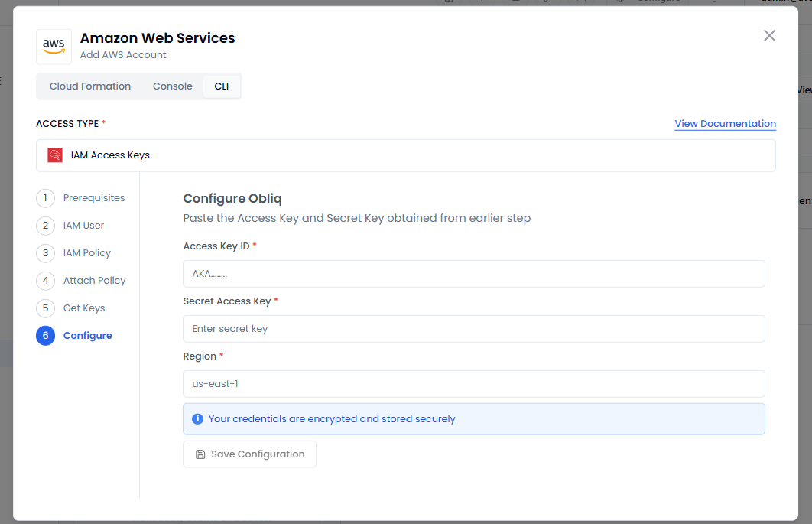Click step 4 circle for Attach Policy

[45, 281]
